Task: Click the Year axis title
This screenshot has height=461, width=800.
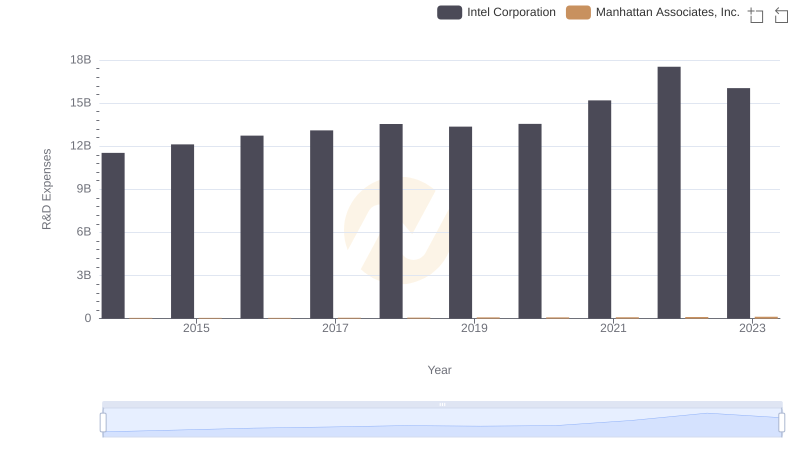Action: (439, 370)
